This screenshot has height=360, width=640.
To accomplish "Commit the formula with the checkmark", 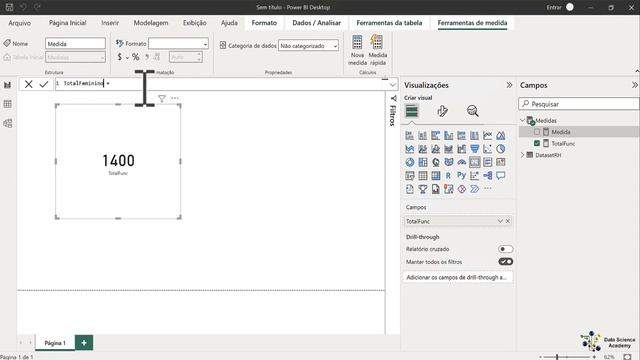I will pyautogui.click(x=44, y=84).
